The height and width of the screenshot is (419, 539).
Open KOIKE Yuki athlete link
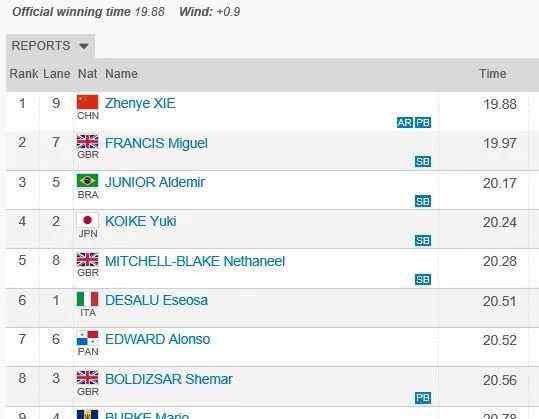(141, 221)
